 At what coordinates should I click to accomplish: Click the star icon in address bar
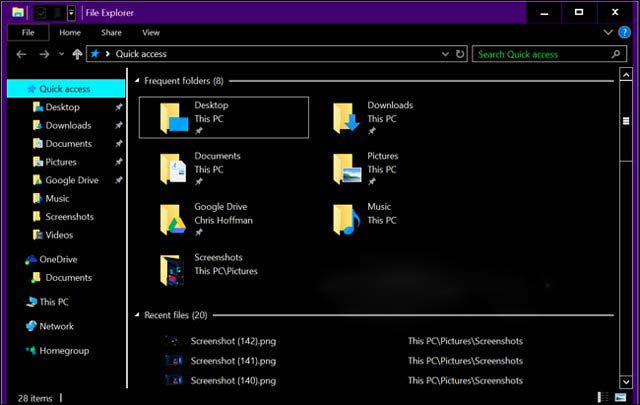click(x=95, y=53)
